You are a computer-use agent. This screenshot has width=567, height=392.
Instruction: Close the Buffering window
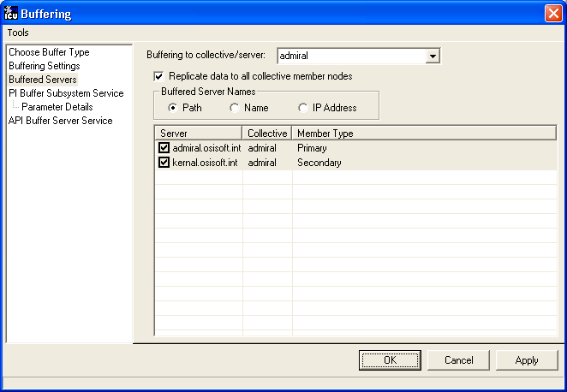point(553,14)
